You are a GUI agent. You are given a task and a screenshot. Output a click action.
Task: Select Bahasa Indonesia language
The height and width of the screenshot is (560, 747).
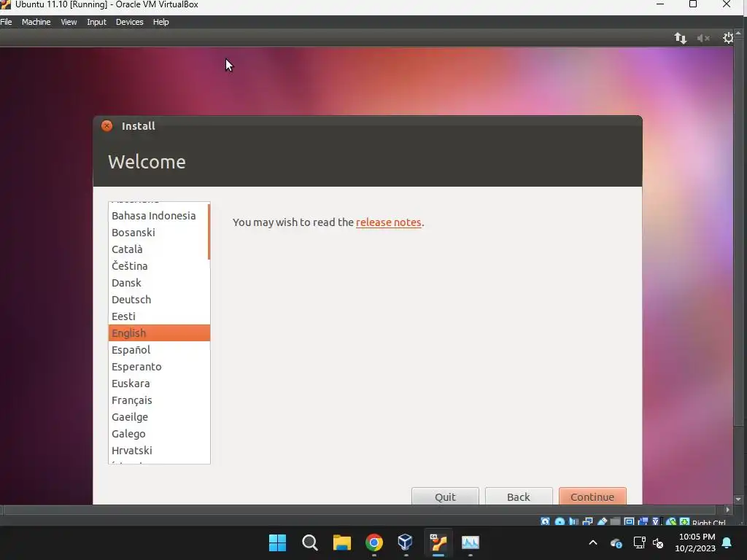click(x=159, y=216)
